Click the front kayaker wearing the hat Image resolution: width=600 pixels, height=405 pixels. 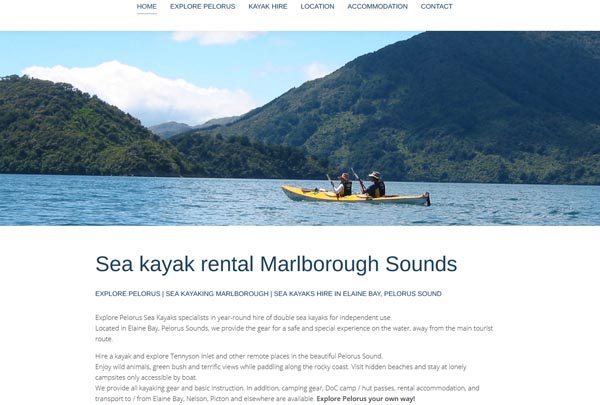point(344,185)
